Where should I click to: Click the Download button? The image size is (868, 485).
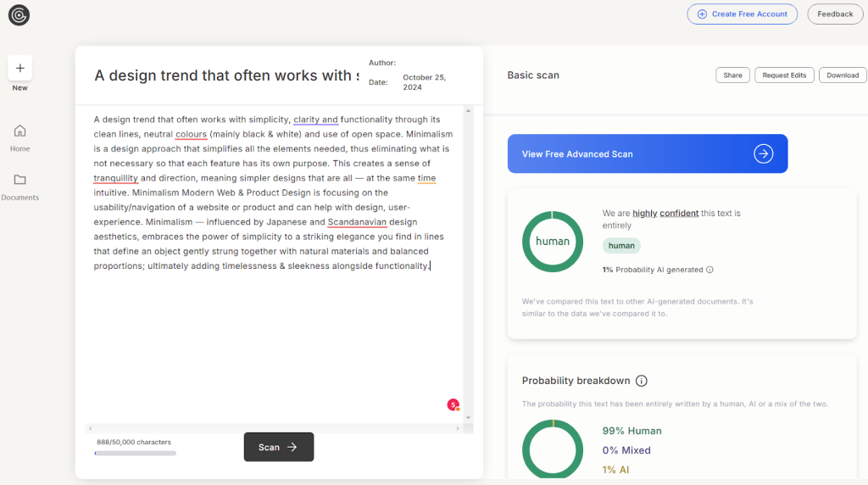tap(843, 75)
